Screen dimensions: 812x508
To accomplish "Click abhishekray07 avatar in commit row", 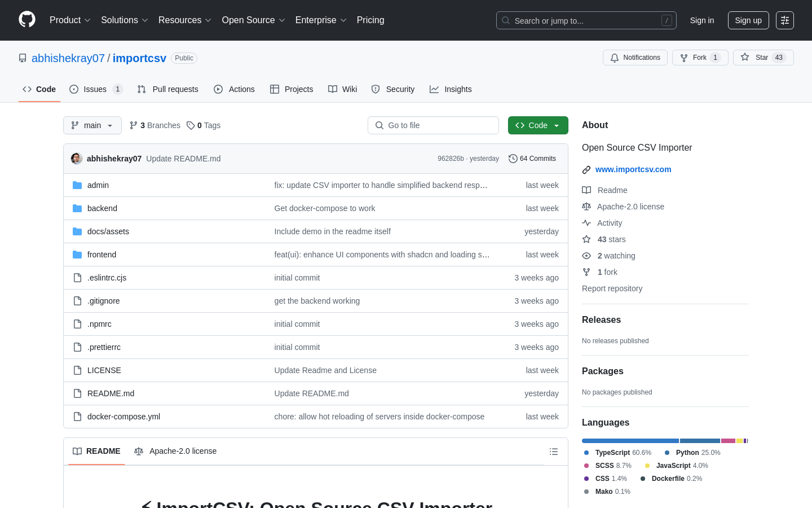I will [77, 159].
